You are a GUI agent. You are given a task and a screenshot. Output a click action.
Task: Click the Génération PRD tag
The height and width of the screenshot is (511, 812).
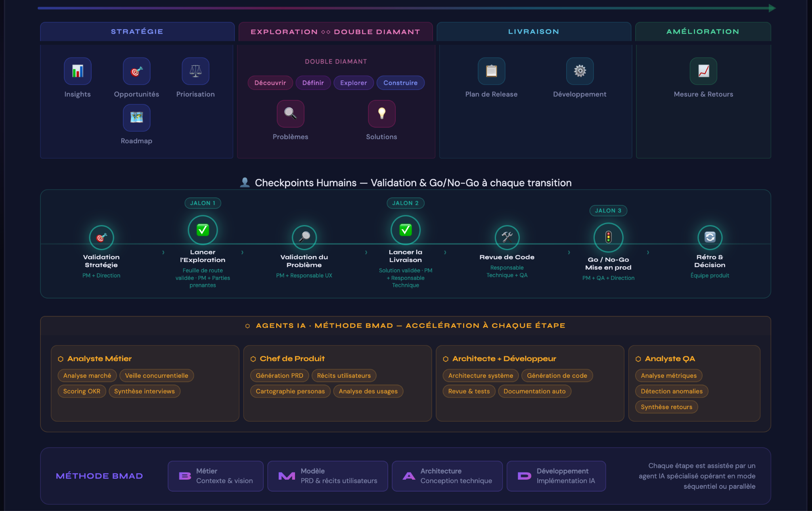(279, 375)
